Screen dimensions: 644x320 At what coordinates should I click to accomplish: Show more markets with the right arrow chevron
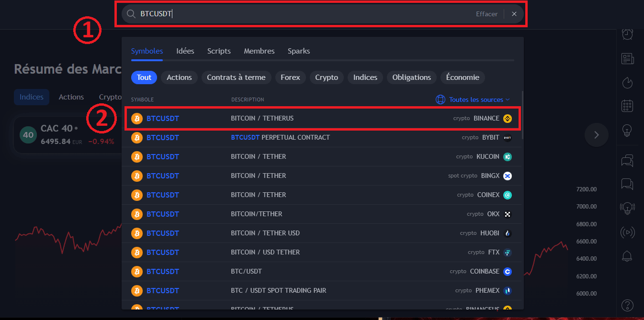pyautogui.click(x=596, y=135)
